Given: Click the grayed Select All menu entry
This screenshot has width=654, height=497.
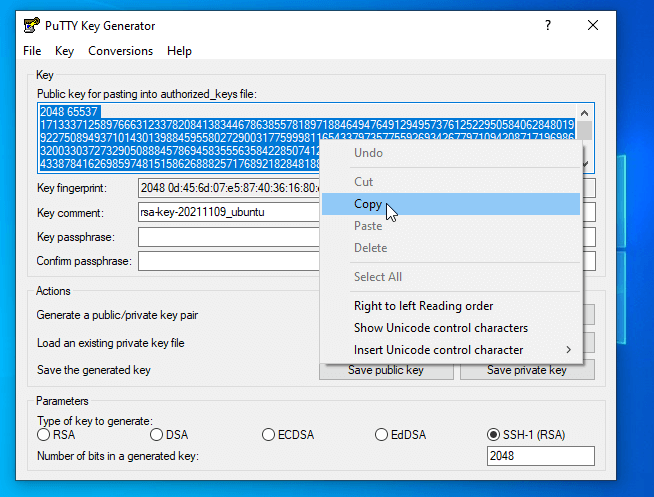Looking at the screenshot, I should pyautogui.click(x=451, y=277).
